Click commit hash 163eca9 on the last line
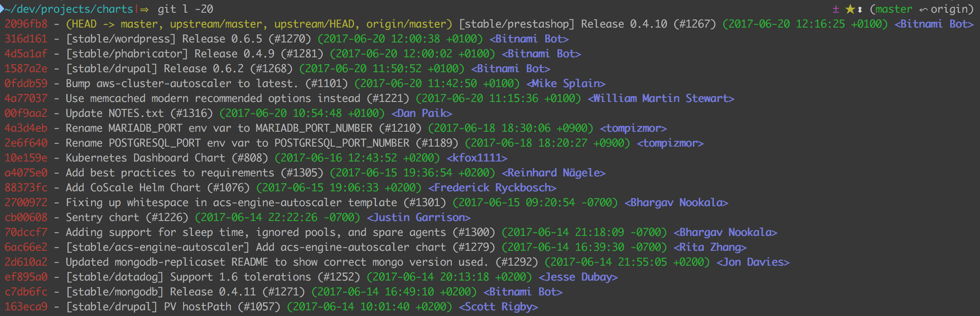 tap(26, 307)
